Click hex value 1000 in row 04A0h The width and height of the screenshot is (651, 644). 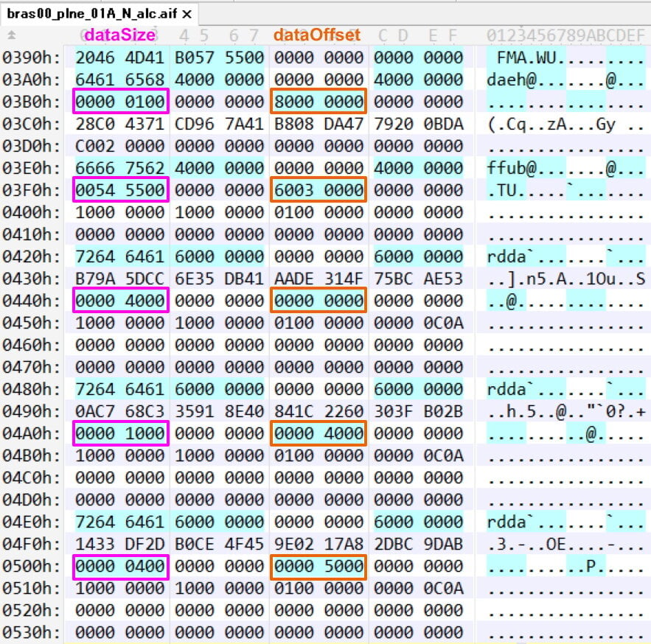pyautogui.click(x=145, y=433)
